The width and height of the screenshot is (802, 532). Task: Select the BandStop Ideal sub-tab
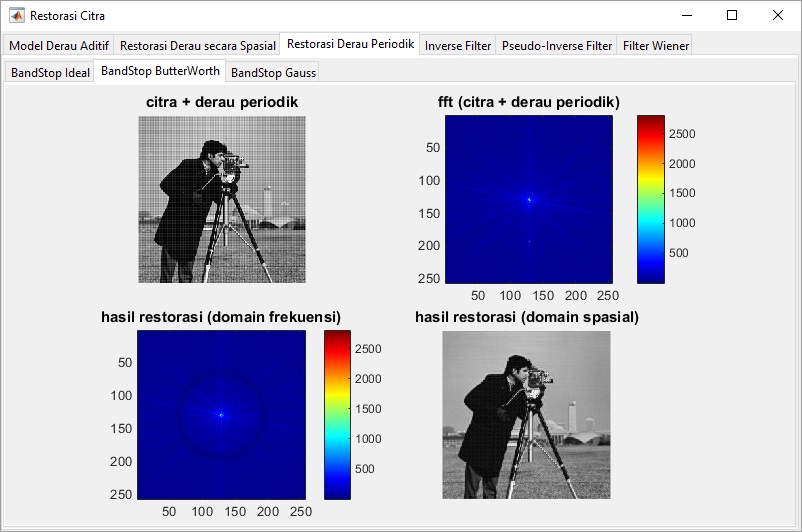(50, 73)
